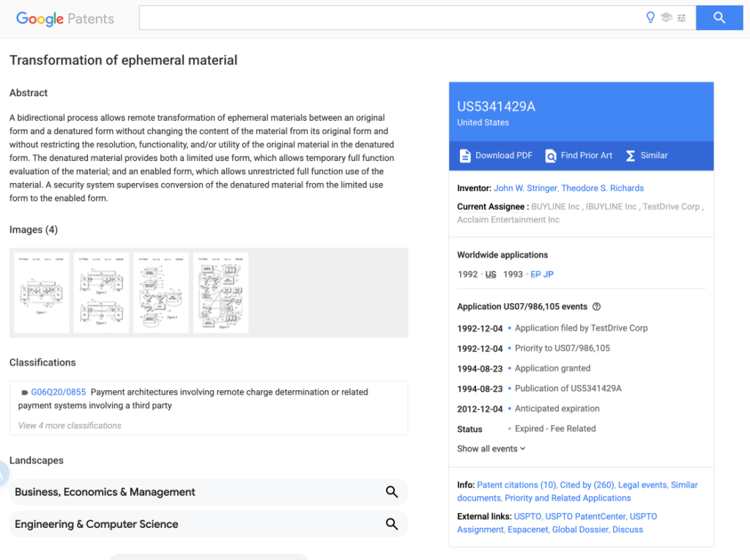Click the patent number US5341429A
The width and height of the screenshot is (750, 560).
(496, 106)
